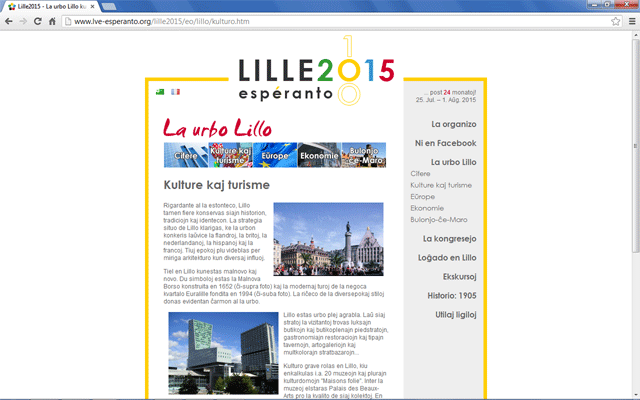Viewport: 640px width, 400px height.
Task: Click the scrollbar up arrow
Action: (x=636, y=35)
